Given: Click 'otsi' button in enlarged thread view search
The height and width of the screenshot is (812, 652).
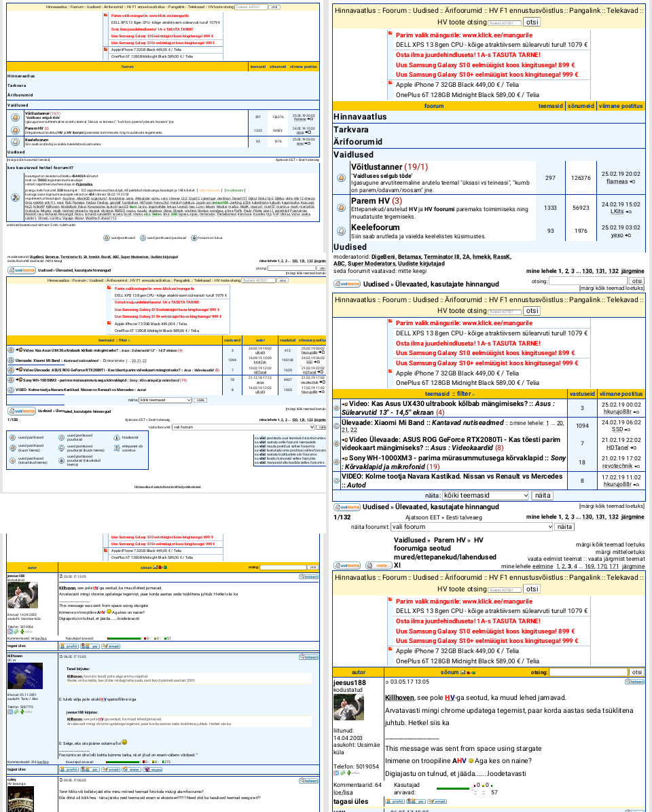Looking at the screenshot, I should pos(637,672).
